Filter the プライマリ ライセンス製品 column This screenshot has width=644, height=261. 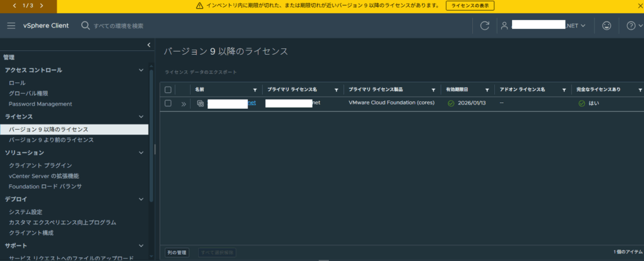(434, 90)
